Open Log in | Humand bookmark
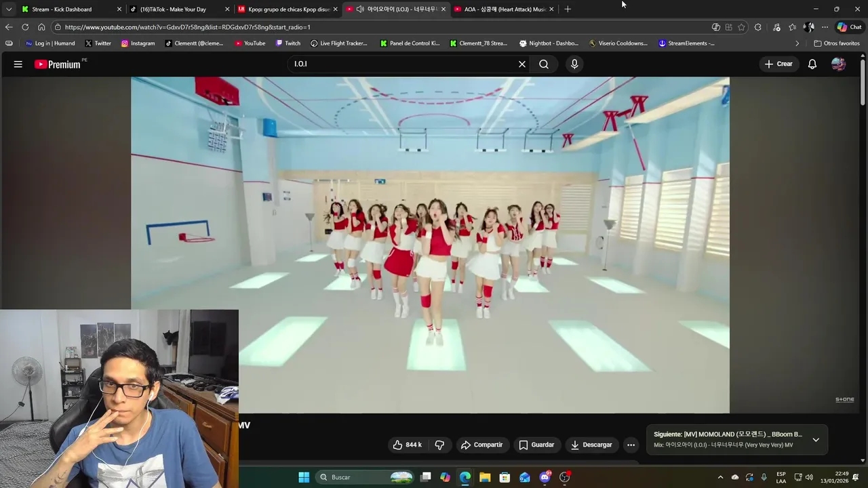This screenshot has height=488, width=868. pyautogui.click(x=51, y=43)
